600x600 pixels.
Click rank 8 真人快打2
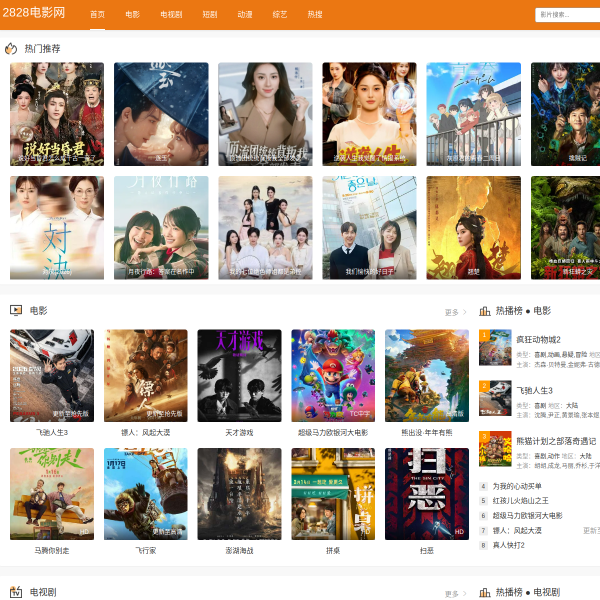coord(508,545)
